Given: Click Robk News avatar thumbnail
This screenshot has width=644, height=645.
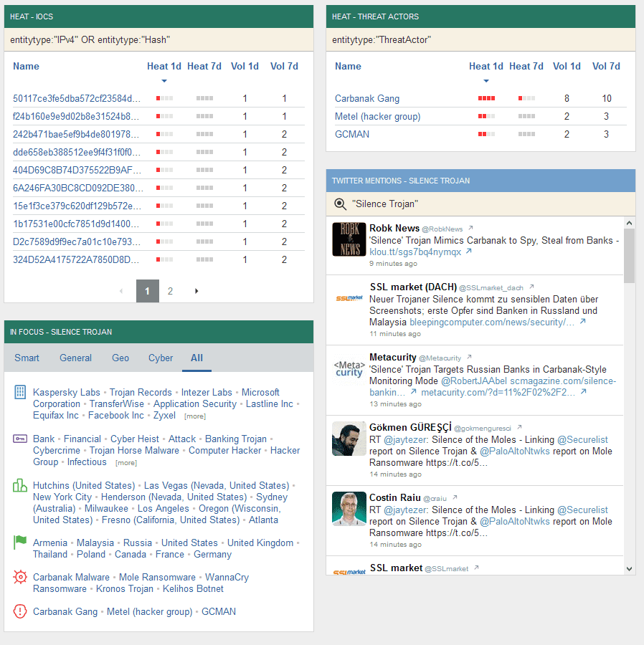Looking at the screenshot, I should click(349, 239).
